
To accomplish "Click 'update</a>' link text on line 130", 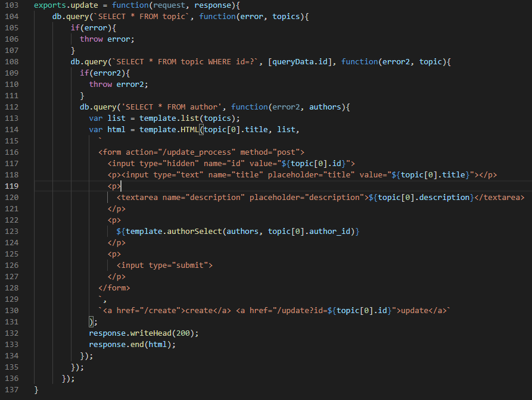I will [424, 311].
